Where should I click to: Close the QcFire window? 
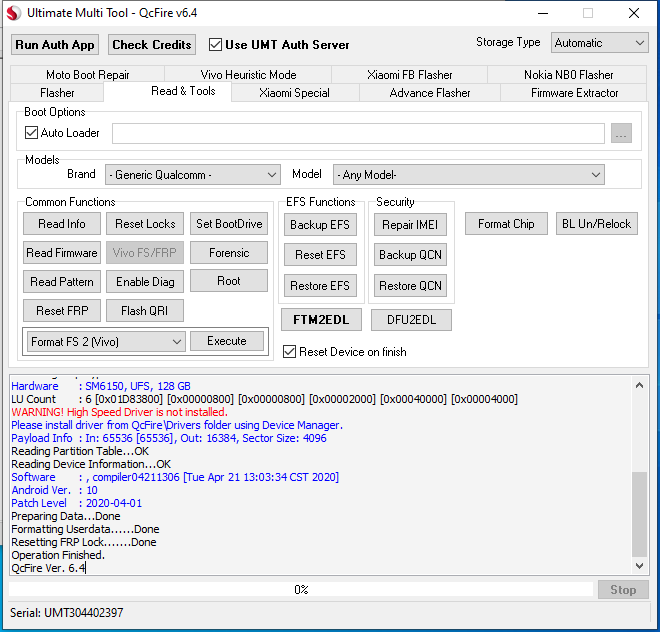(634, 13)
